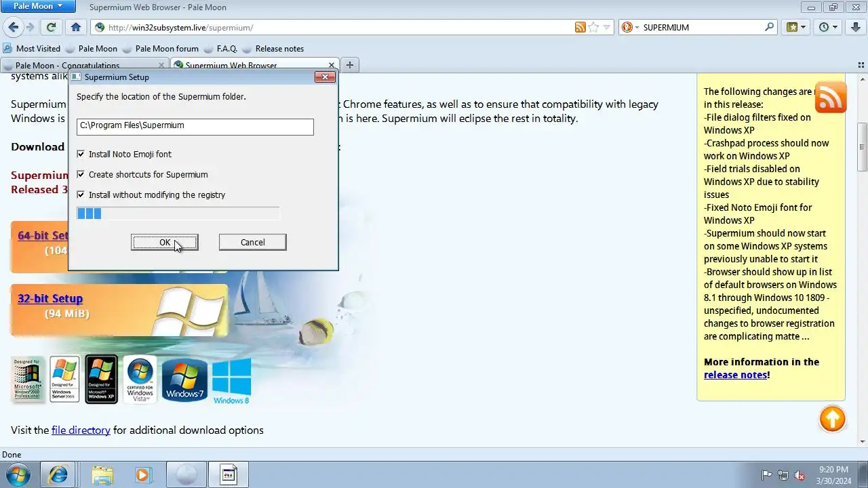Open the History clock button
868x488 pixels.
pyautogui.click(x=828, y=27)
